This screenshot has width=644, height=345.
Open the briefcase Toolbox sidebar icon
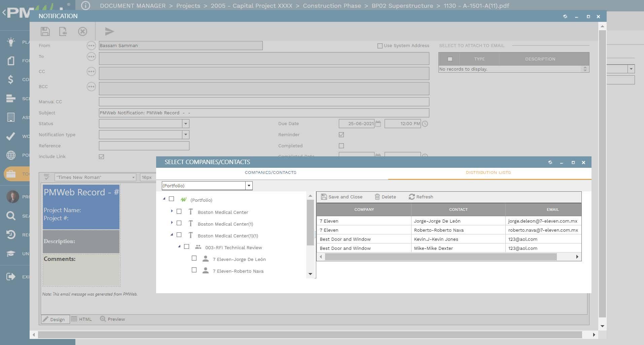[11, 174]
